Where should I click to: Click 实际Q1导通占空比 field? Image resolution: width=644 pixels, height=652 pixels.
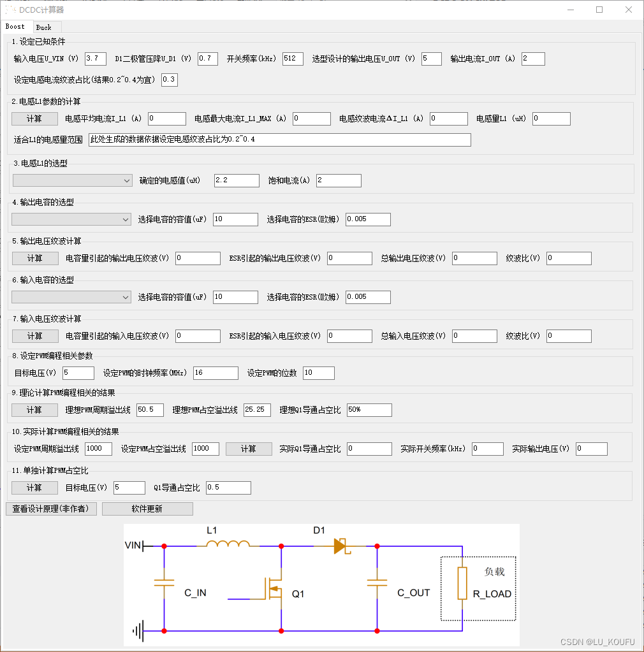tap(369, 449)
